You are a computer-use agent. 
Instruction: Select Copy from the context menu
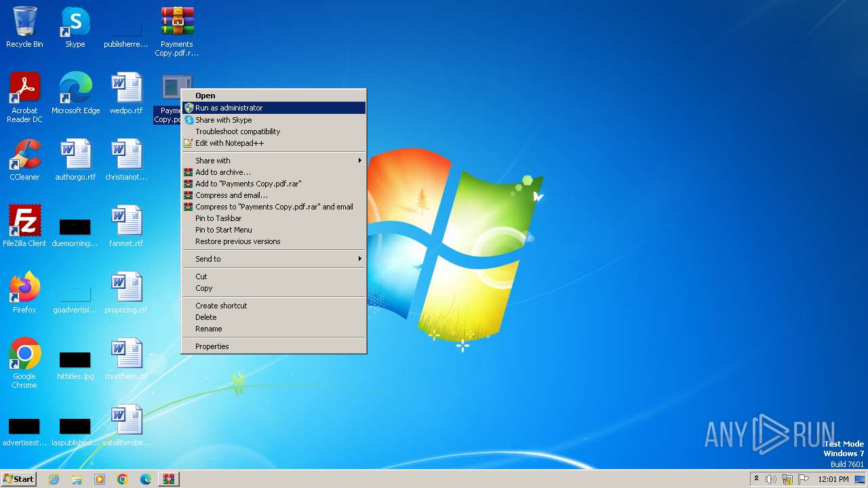274,288
